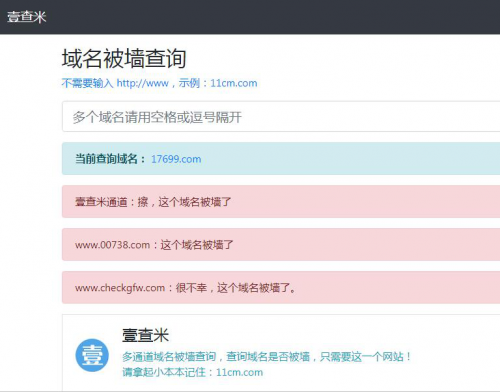The image size is (500, 392).
Task: Select the 壹查米通道 result alert
Action: (281, 202)
